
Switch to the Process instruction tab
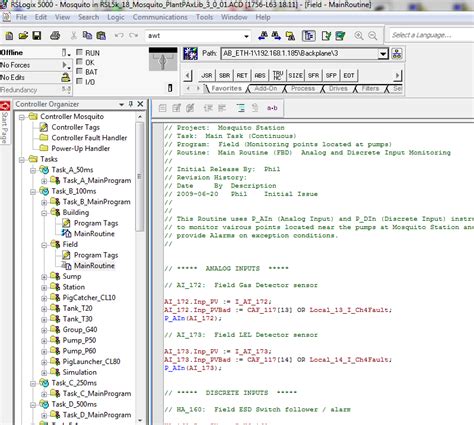[x=303, y=89]
